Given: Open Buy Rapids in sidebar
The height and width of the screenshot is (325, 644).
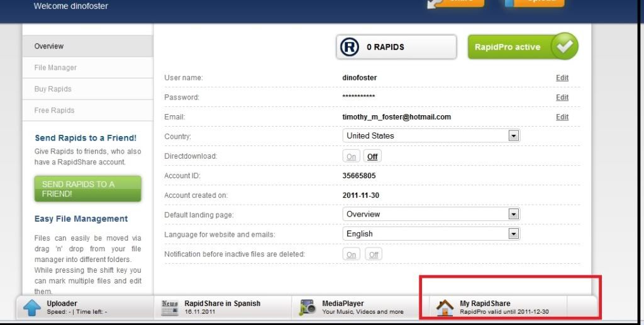Looking at the screenshot, I should coord(88,89).
